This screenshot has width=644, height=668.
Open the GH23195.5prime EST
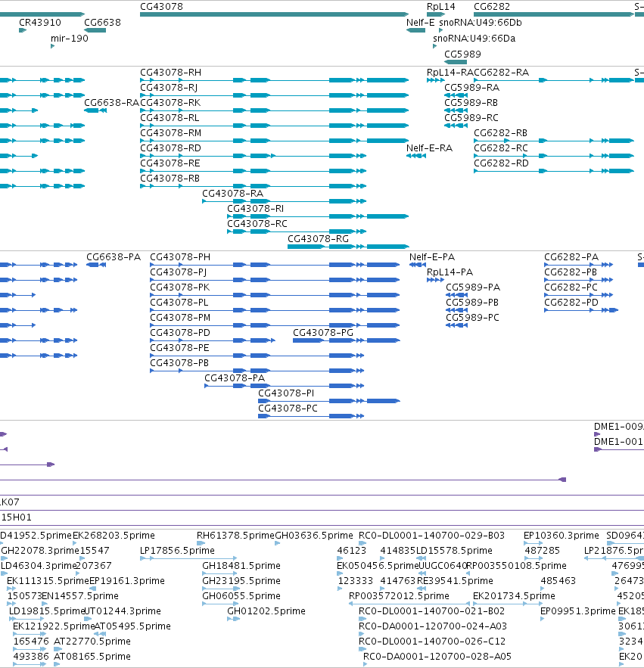click(241, 581)
